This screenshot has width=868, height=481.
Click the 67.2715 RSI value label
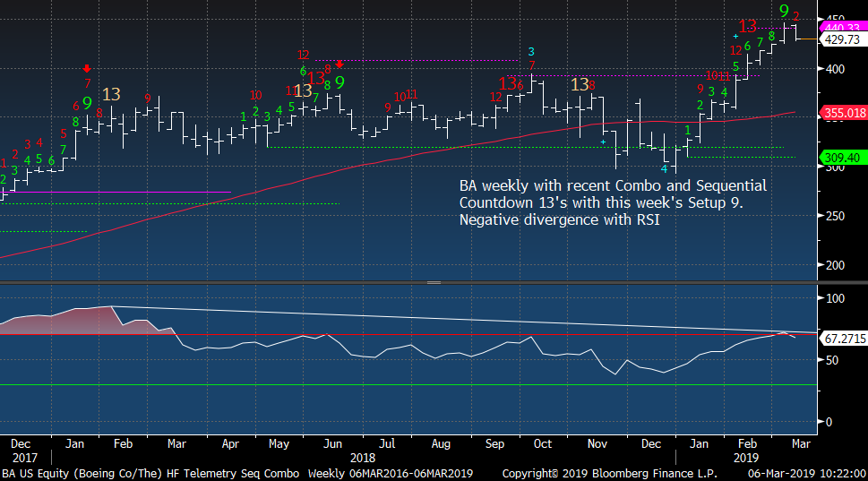click(x=844, y=339)
